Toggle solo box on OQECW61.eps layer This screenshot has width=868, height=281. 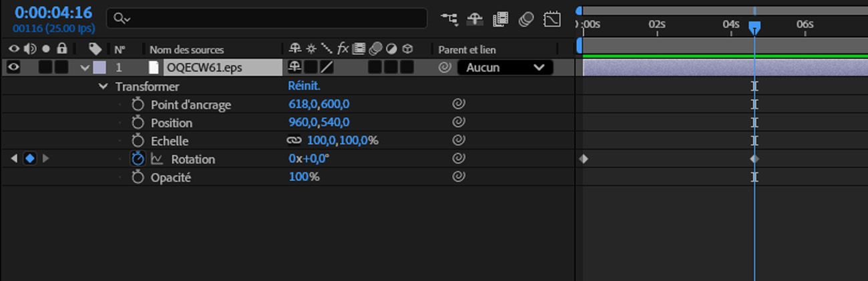click(x=45, y=67)
